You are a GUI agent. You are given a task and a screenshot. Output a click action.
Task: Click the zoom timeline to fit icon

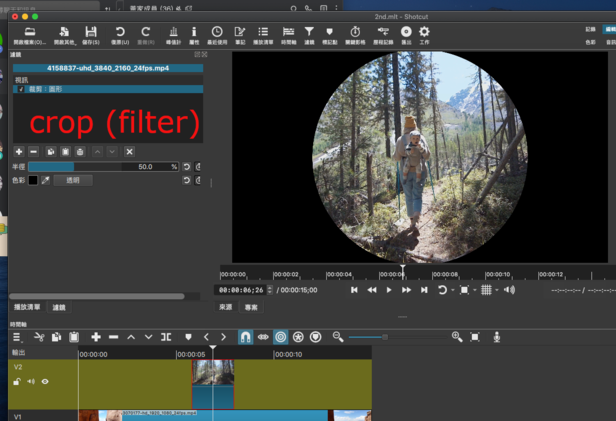click(475, 337)
